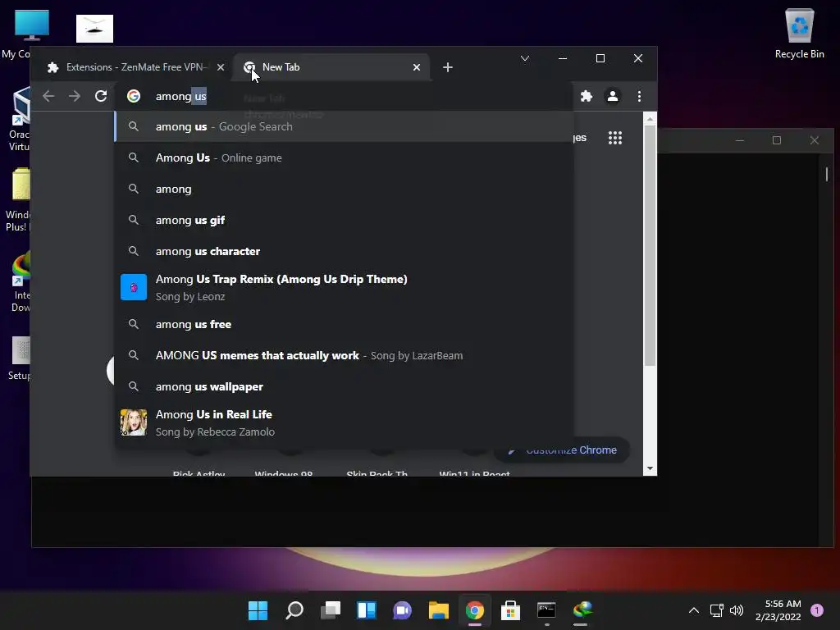Open a new tab with plus button
The width and height of the screenshot is (840, 630).
click(448, 67)
